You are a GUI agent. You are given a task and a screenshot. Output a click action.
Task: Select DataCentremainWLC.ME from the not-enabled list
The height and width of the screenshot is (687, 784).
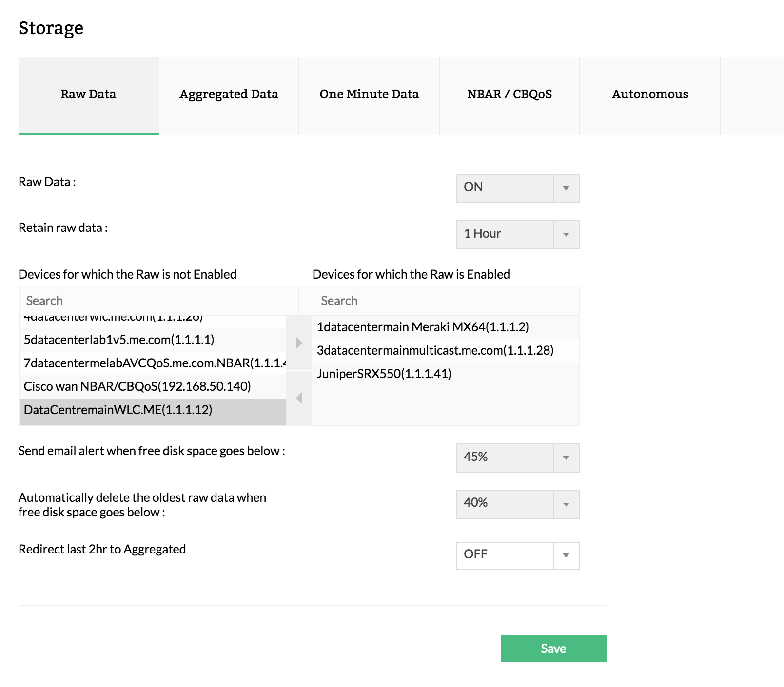(120, 411)
